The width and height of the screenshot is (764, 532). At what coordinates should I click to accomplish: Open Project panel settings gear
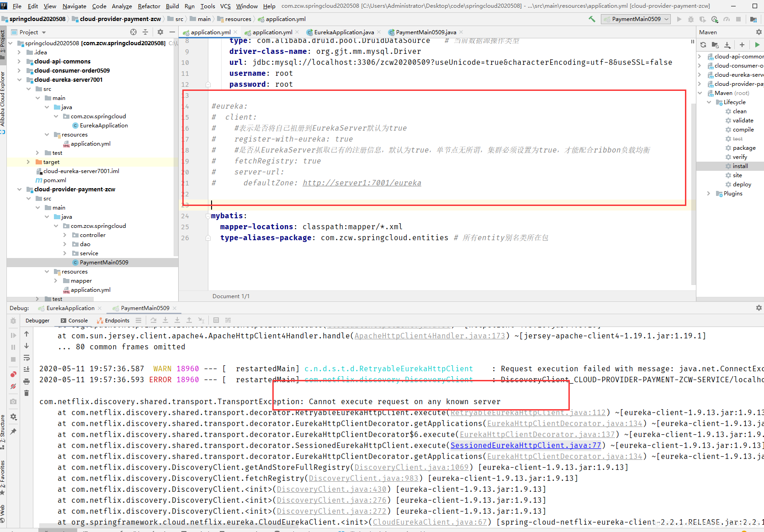point(160,32)
